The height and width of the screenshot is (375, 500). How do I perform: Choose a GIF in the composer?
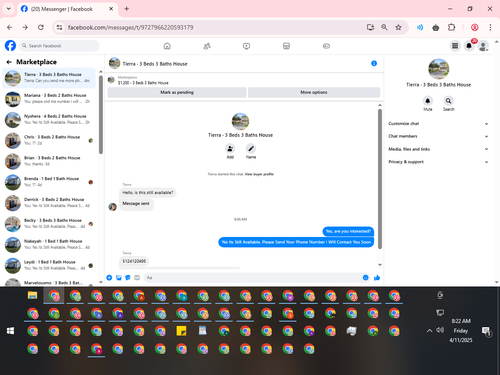pos(137,278)
